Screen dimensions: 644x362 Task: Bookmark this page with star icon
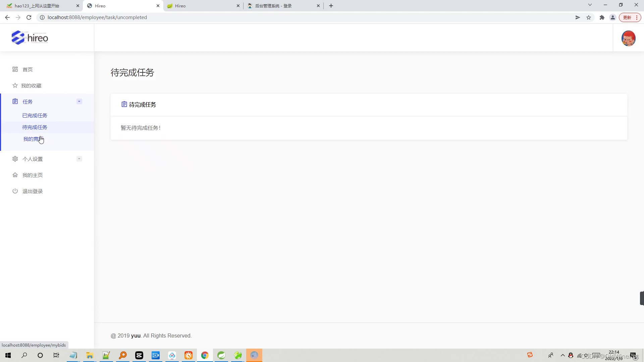point(589,17)
